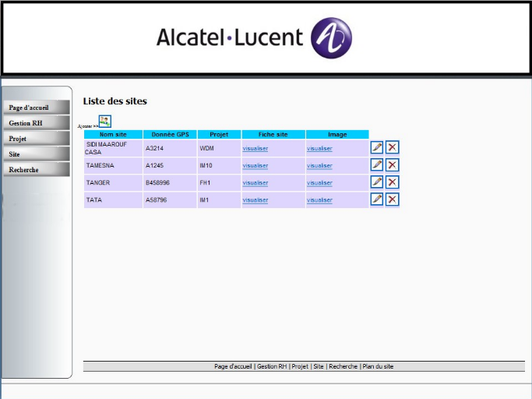View Image for TATA

(x=319, y=200)
